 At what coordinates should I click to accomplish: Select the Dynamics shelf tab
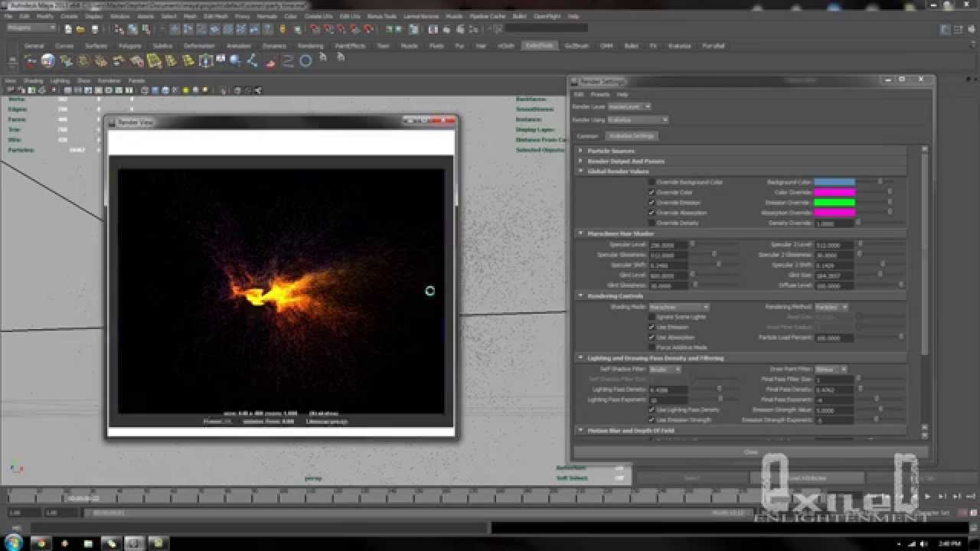[274, 46]
